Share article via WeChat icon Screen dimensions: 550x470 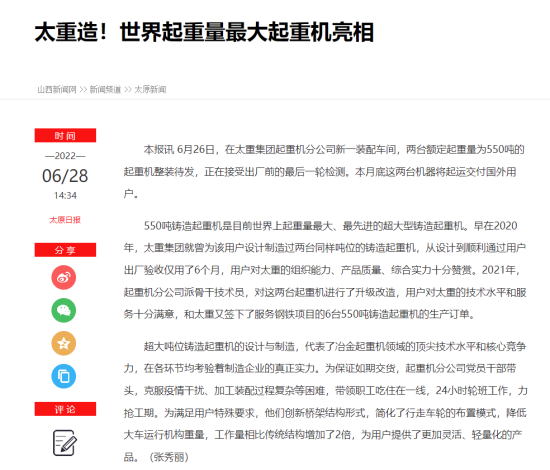(63, 310)
